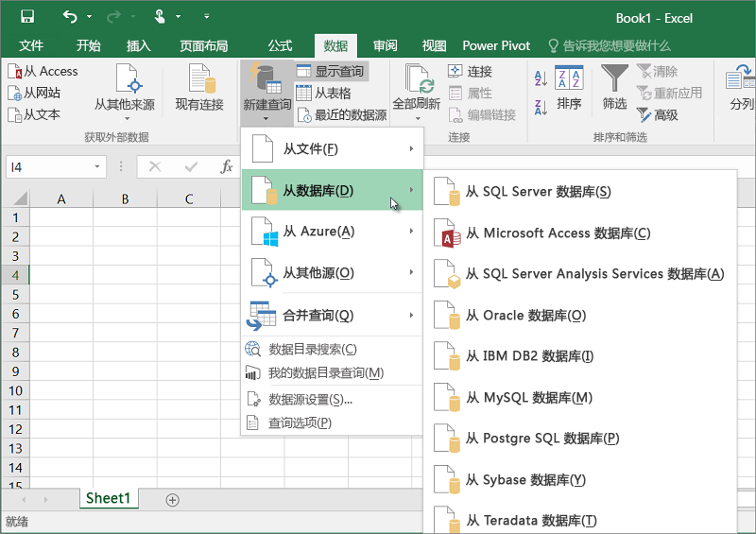The width and height of the screenshot is (756, 534).
Task: Choose From MySQL Database
Action: point(580,398)
